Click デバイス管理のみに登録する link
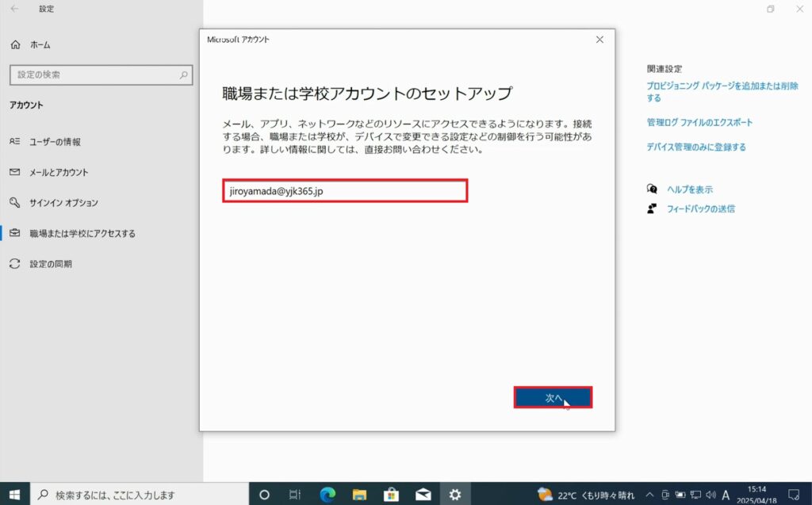The image size is (812, 505). [x=695, y=147]
